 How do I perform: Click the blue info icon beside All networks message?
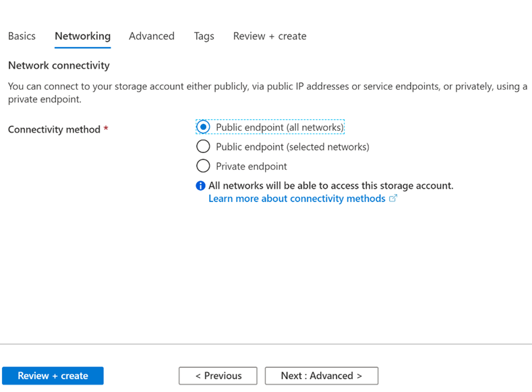click(200, 186)
